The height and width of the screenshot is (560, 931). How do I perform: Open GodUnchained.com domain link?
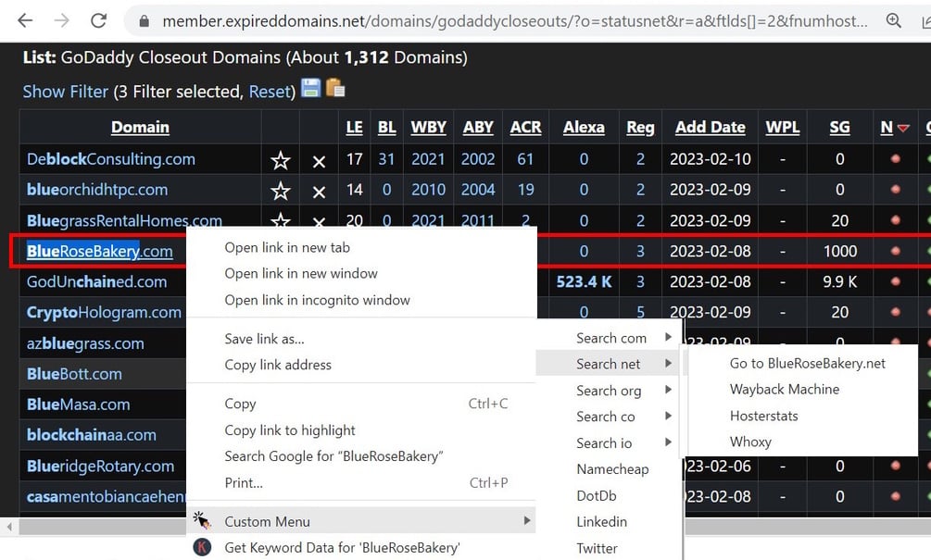(x=96, y=281)
